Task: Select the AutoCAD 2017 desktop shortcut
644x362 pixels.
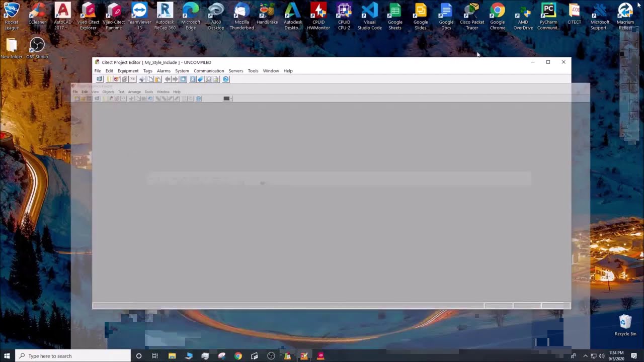Action: [62, 16]
